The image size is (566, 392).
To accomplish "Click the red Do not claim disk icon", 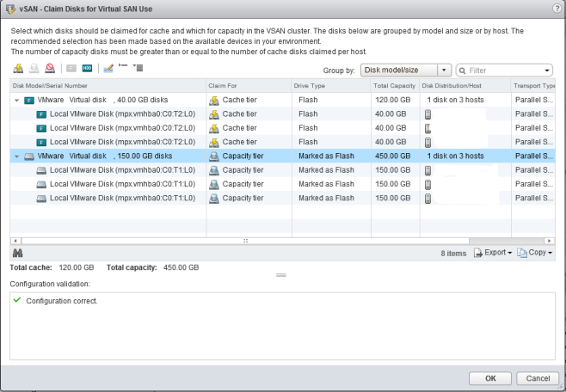I will pyautogui.click(x=50, y=68).
